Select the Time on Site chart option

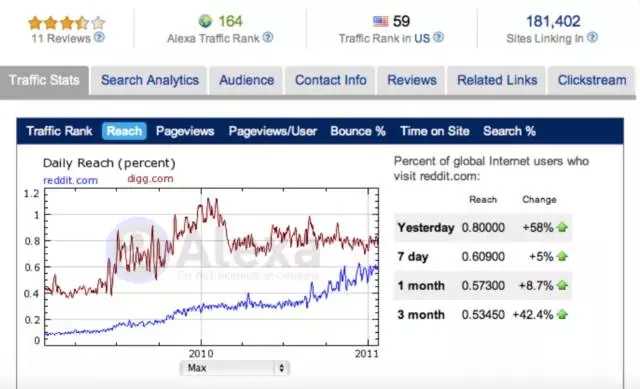coord(435,131)
